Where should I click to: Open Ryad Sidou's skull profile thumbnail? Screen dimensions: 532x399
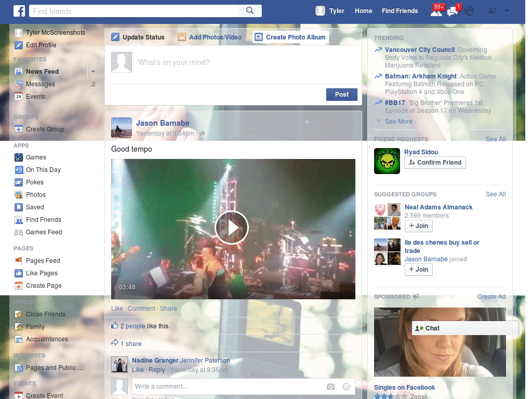point(387,161)
